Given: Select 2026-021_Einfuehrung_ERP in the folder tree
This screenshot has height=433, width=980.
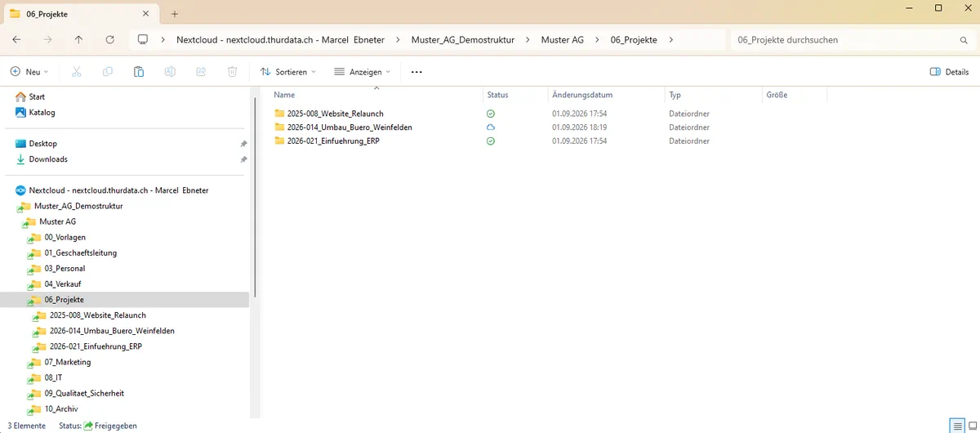Looking at the screenshot, I should click(96, 346).
